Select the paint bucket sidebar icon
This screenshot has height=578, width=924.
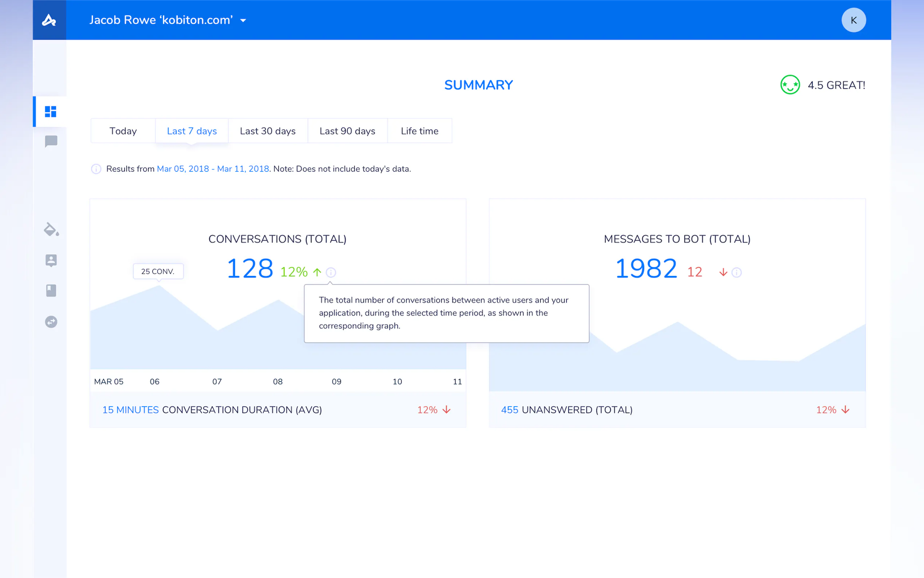pos(51,229)
